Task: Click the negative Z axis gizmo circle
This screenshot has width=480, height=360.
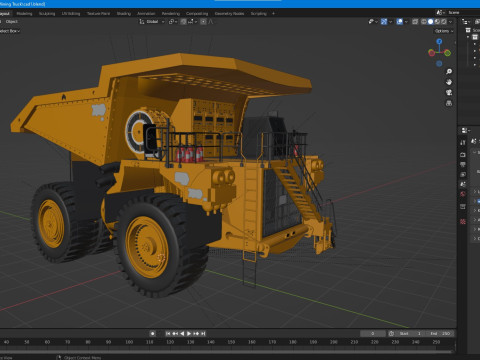Action: click(439, 63)
